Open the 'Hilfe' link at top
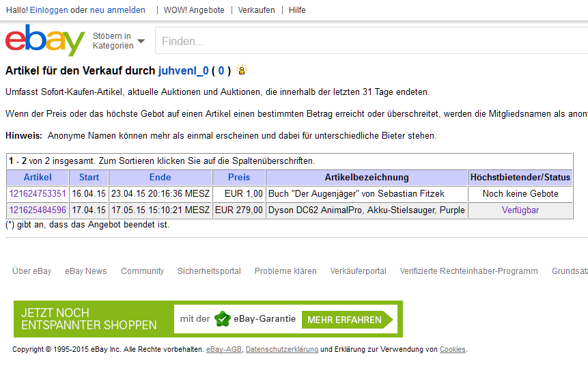Viewport: 588px width, 373px height. click(x=297, y=10)
